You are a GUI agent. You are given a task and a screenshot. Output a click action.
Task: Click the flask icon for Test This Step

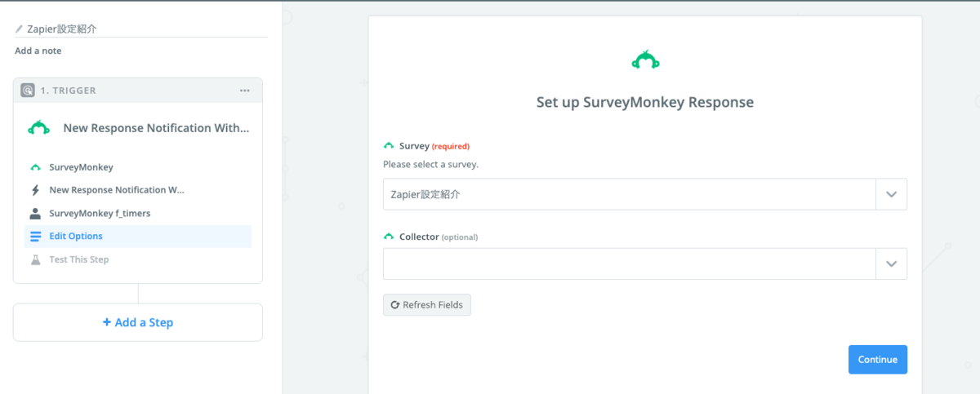(35, 259)
